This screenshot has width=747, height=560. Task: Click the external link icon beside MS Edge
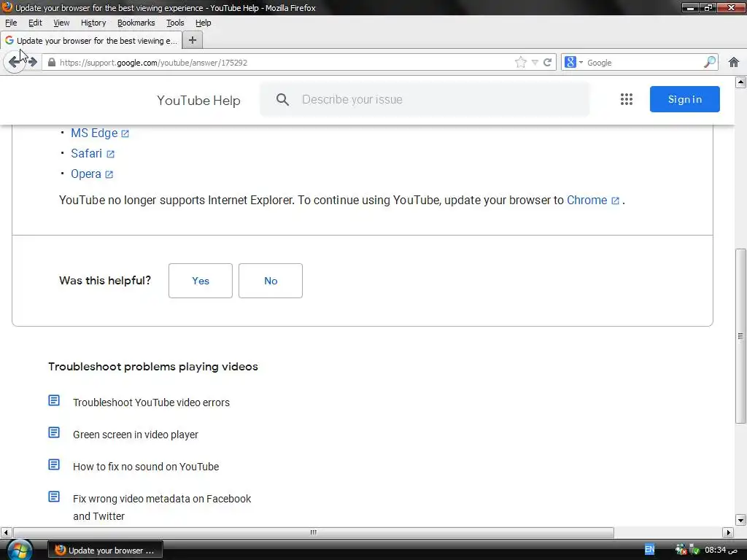pos(125,134)
